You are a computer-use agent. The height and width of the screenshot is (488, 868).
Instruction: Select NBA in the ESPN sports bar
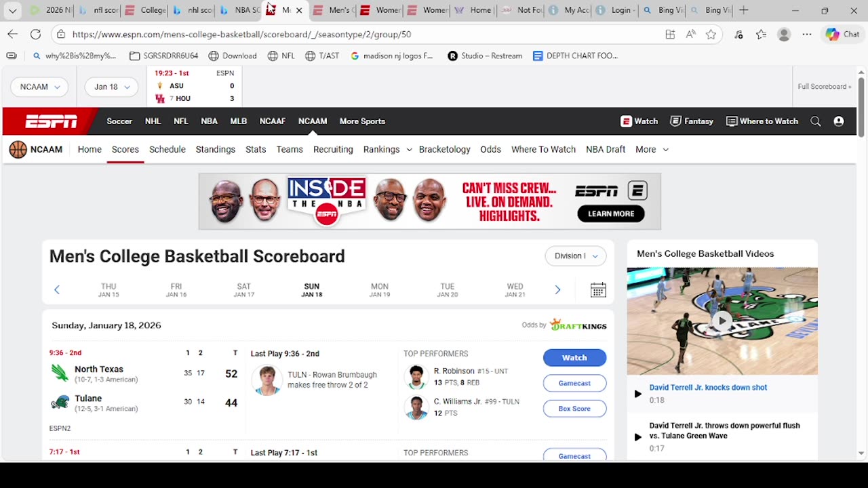[209, 121]
